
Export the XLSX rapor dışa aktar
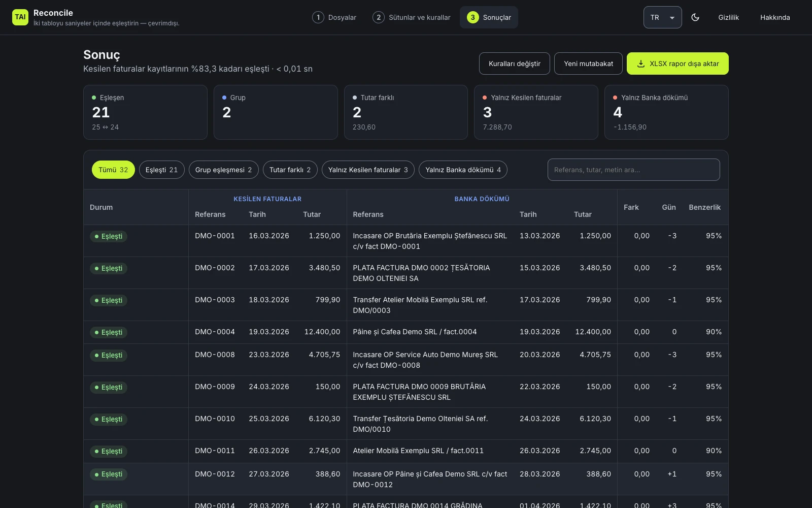[678, 63]
